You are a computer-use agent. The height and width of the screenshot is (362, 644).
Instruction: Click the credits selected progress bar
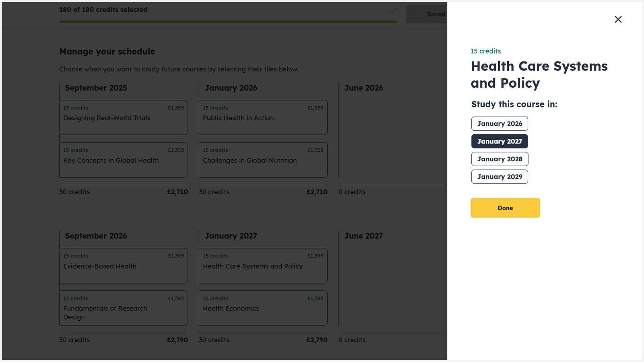coord(228,21)
